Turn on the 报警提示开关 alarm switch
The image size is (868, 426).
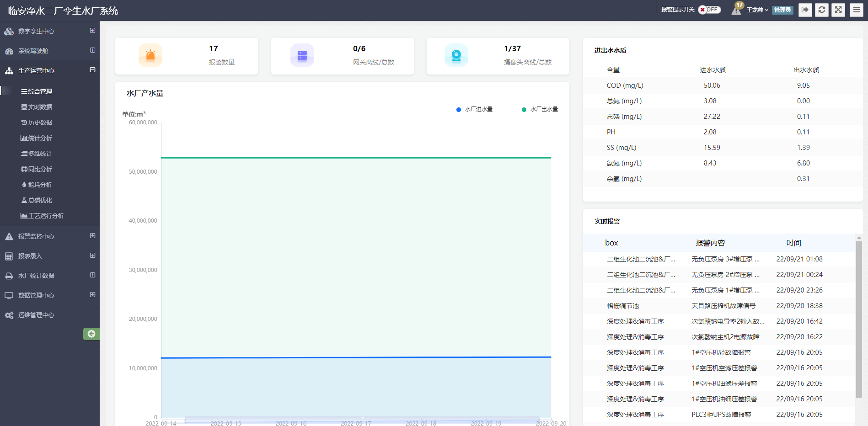point(709,9)
